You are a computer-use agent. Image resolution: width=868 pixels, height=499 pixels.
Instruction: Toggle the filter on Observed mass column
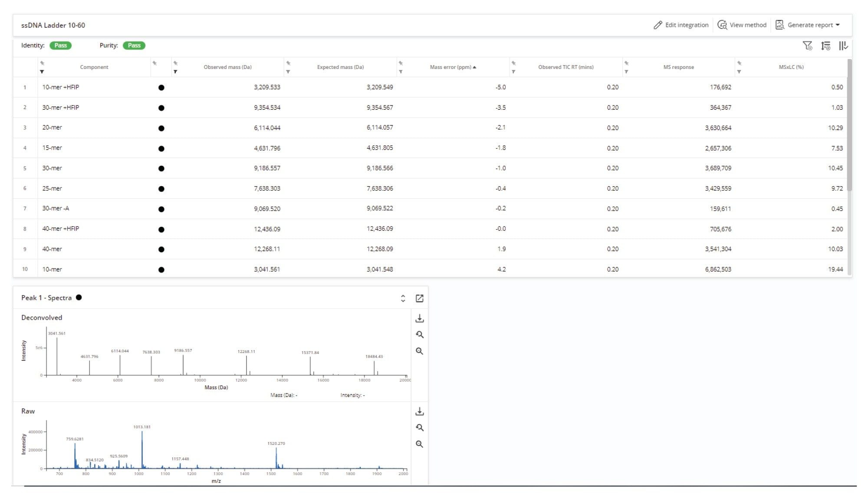coord(175,72)
